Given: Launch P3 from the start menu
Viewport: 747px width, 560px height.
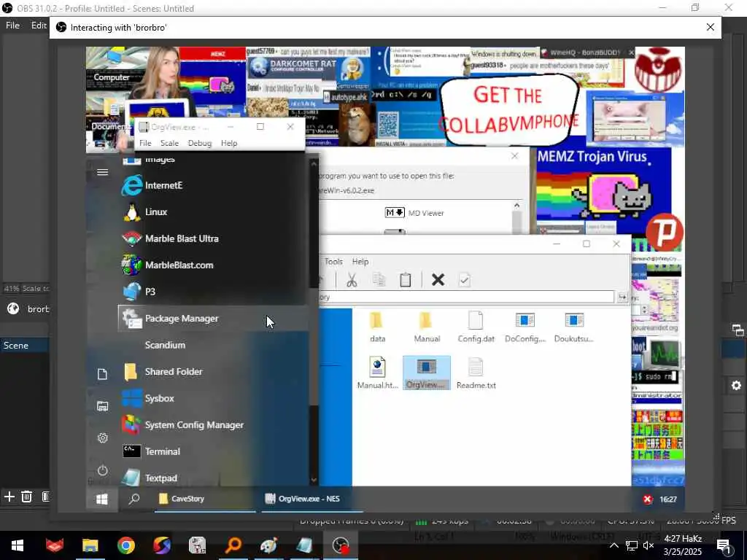Looking at the screenshot, I should (x=214, y=292).
